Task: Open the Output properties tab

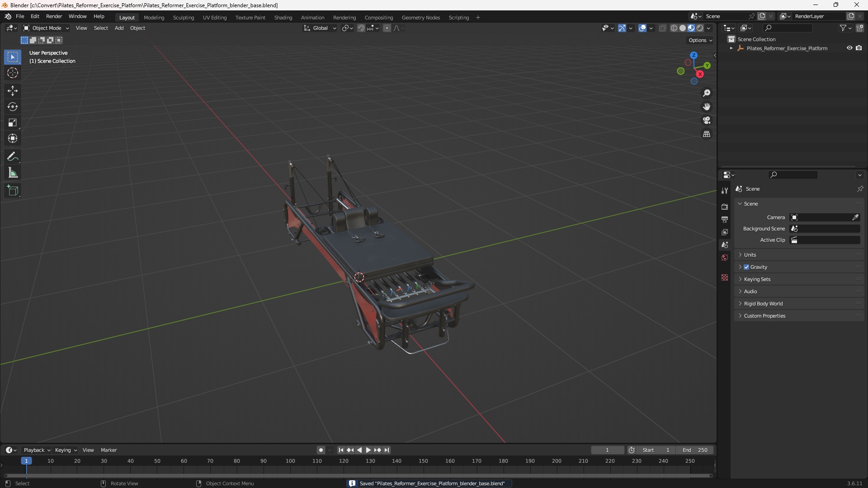Action: pos(725,219)
